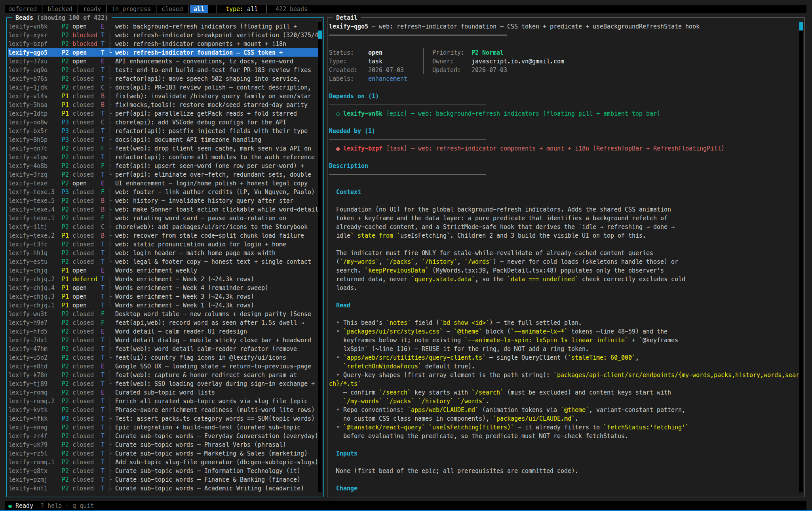Click the green Ready status indicator dot

click(10, 506)
